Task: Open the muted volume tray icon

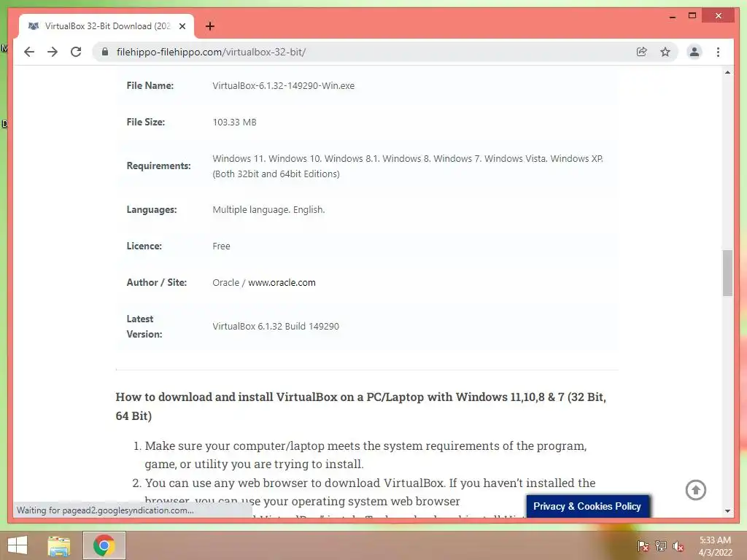Action: pyautogui.click(x=678, y=546)
